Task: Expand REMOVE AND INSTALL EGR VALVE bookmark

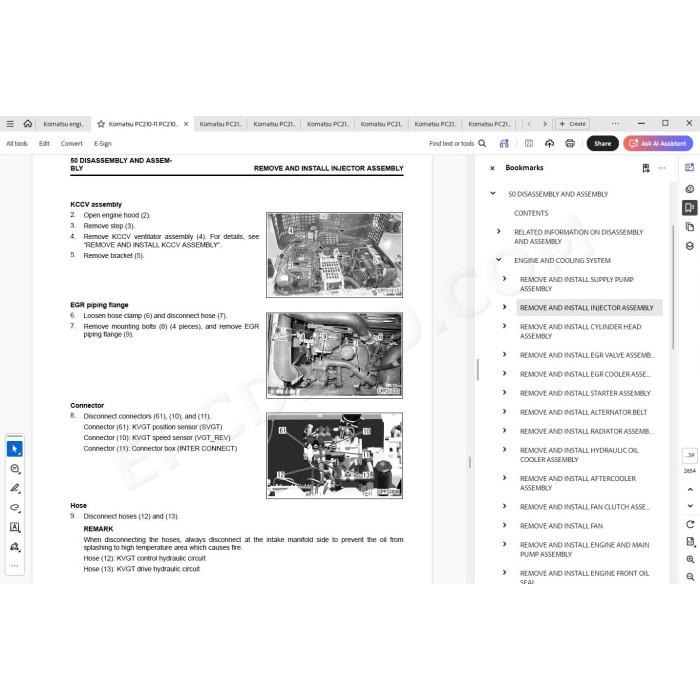Action: [504, 354]
